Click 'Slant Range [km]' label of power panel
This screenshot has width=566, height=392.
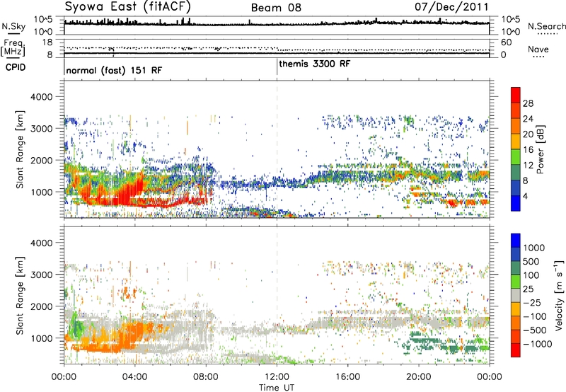[20, 149]
